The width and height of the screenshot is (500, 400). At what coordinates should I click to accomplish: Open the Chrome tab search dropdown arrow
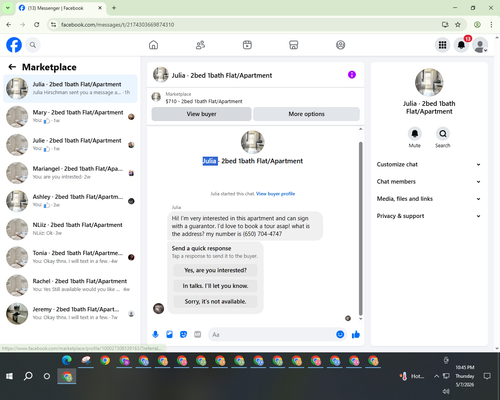tap(7, 8)
